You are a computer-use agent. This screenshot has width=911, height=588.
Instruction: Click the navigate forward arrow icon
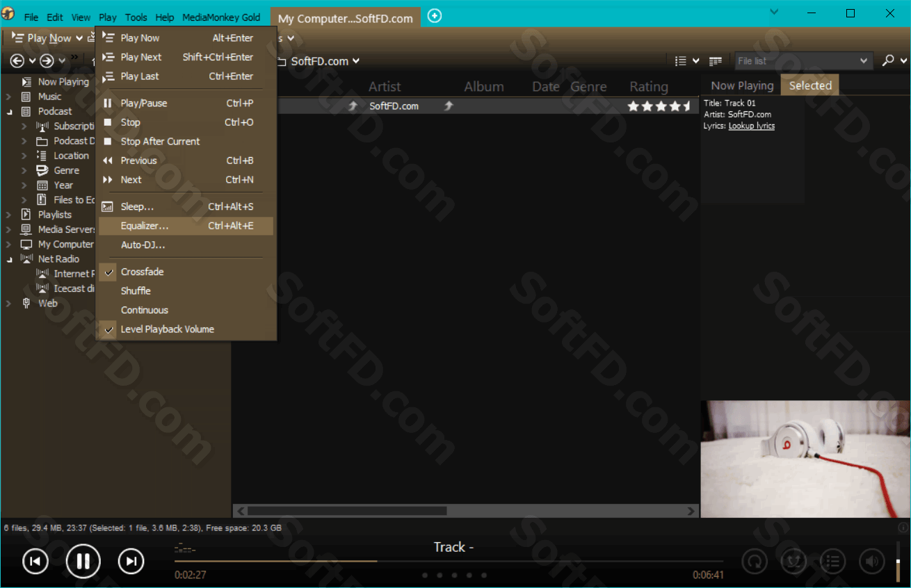click(47, 61)
